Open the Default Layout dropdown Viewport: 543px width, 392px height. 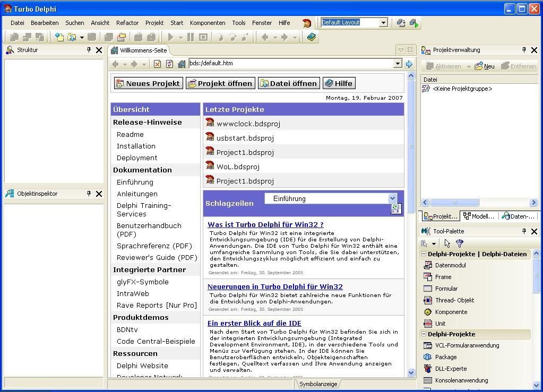coord(383,23)
